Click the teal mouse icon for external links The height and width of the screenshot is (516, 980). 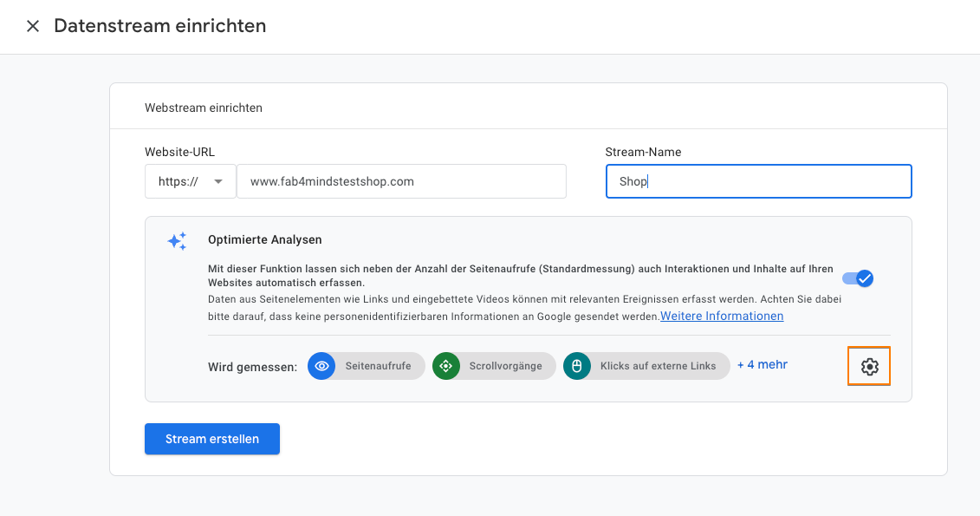coord(576,366)
